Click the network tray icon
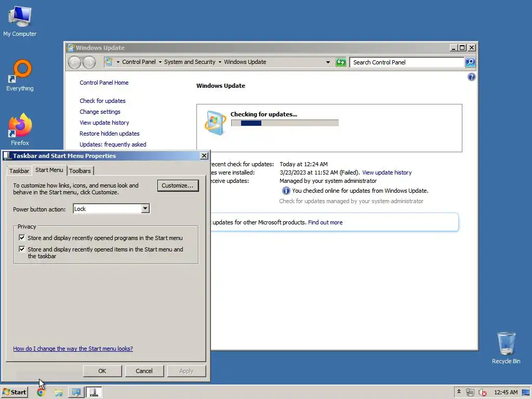The width and height of the screenshot is (532, 399). (x=470, y=392)
